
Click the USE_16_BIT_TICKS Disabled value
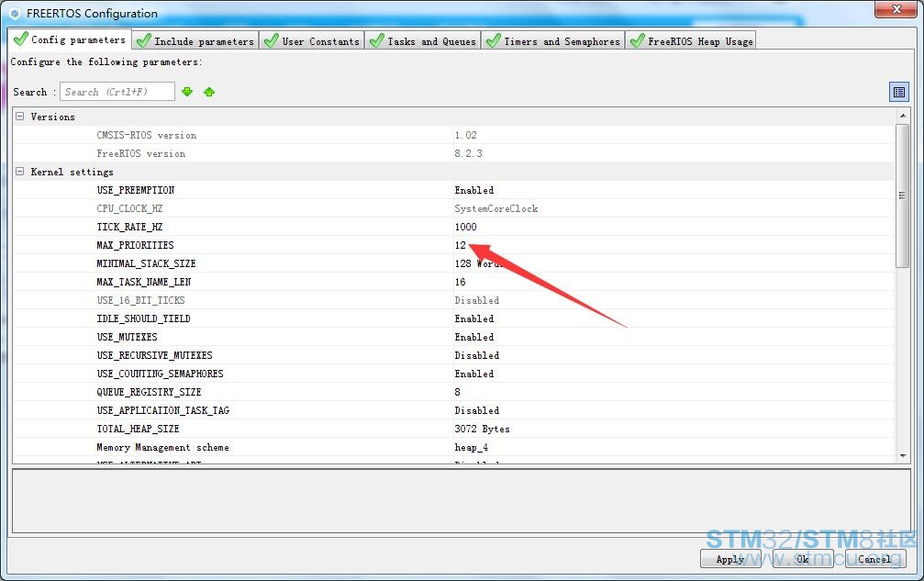477,300
